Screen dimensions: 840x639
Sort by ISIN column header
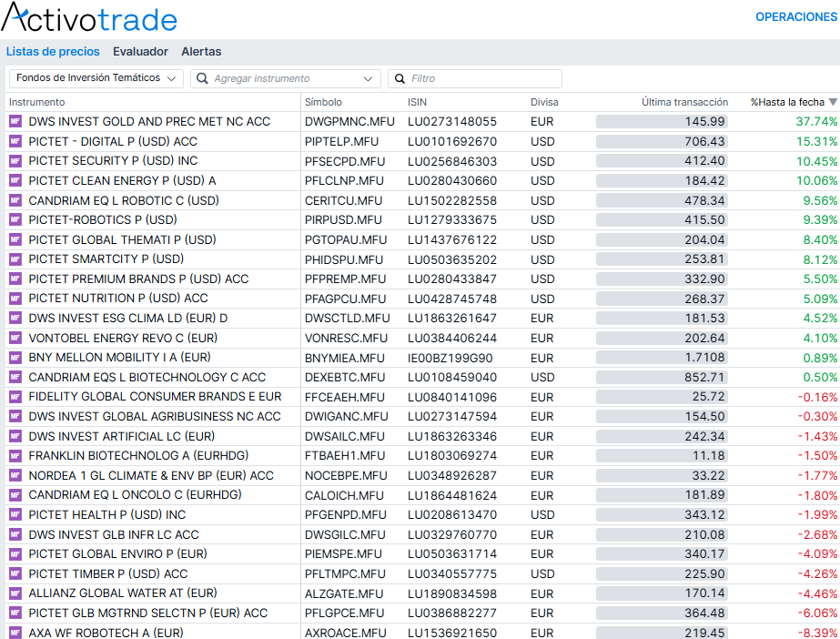tap(417, 102)
